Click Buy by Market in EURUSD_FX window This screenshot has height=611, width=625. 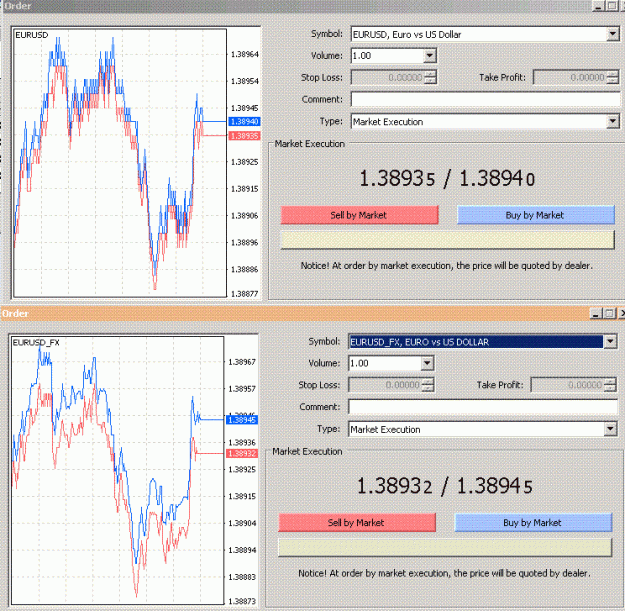(533, 523)
